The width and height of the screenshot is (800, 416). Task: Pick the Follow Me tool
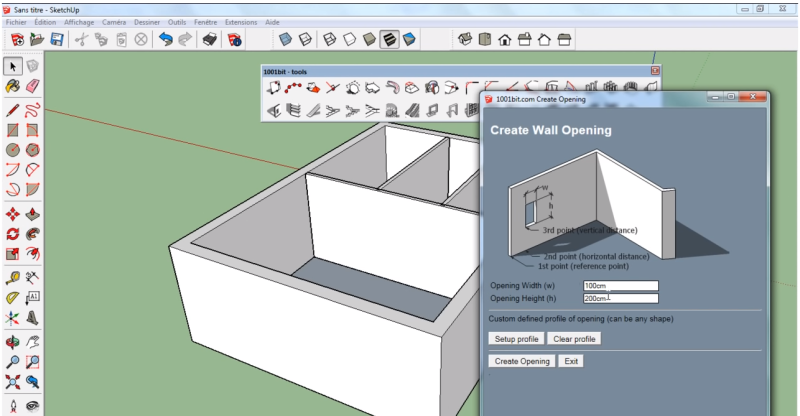33,234
